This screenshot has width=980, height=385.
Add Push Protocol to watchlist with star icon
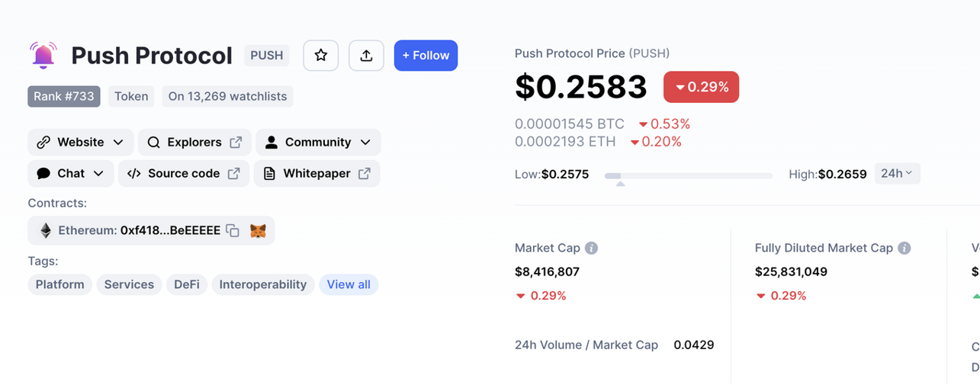click(321, 56)
